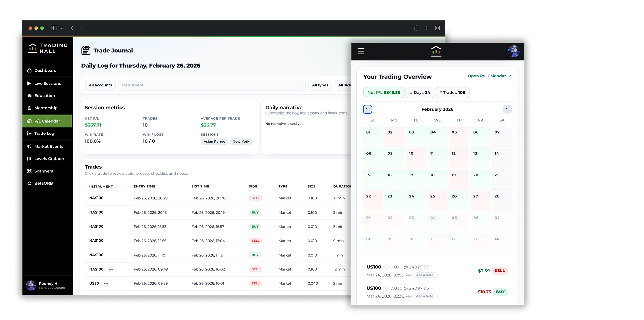644x320 pixels.
Task: Click the info icon beside US100 24029.87
Action: click(x=386, y=267)
